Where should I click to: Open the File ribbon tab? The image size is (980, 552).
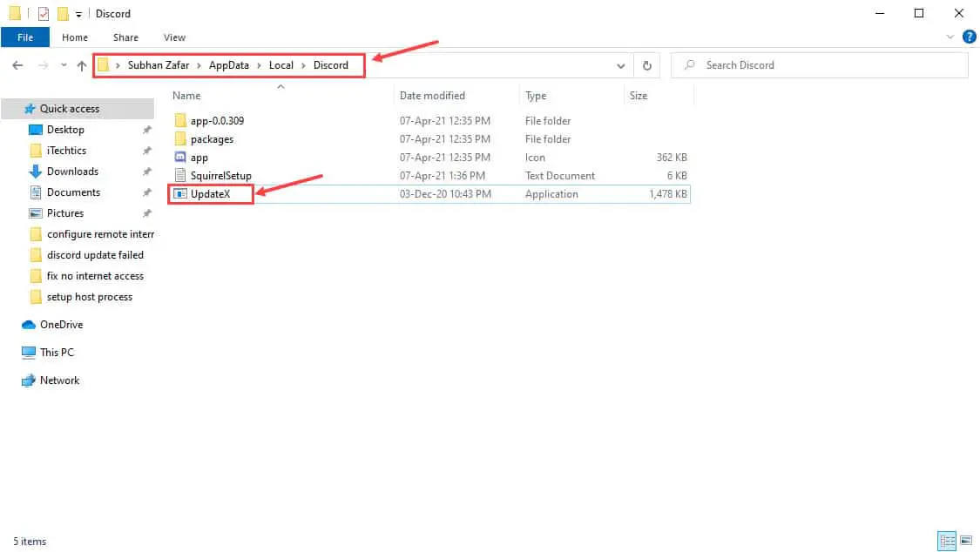coord(25,37)
